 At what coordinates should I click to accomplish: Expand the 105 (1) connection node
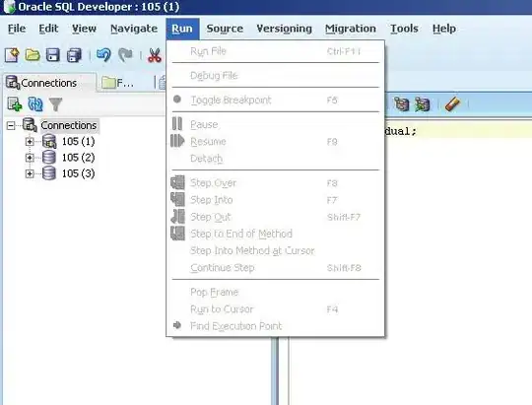tap(30, 141)
